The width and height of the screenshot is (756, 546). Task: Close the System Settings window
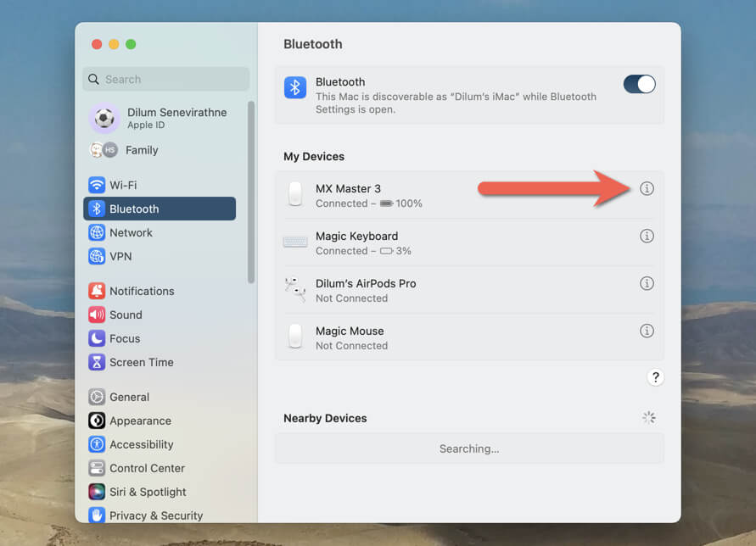pyautogui.click(x=97, y=44)
